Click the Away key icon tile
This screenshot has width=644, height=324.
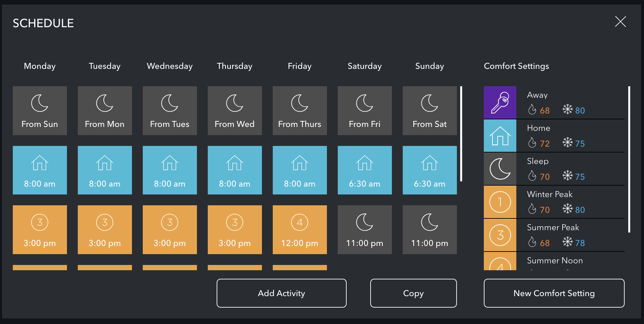pos(500,103)
